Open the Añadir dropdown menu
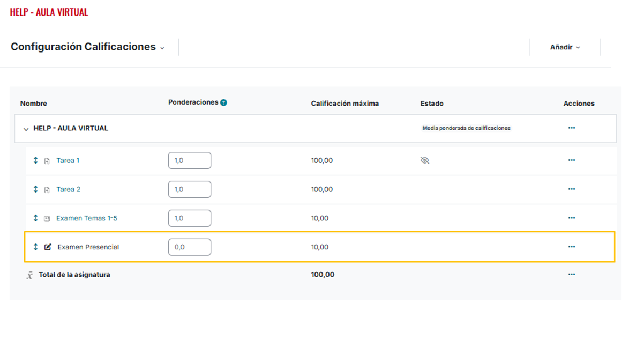 tap(565, 47)
